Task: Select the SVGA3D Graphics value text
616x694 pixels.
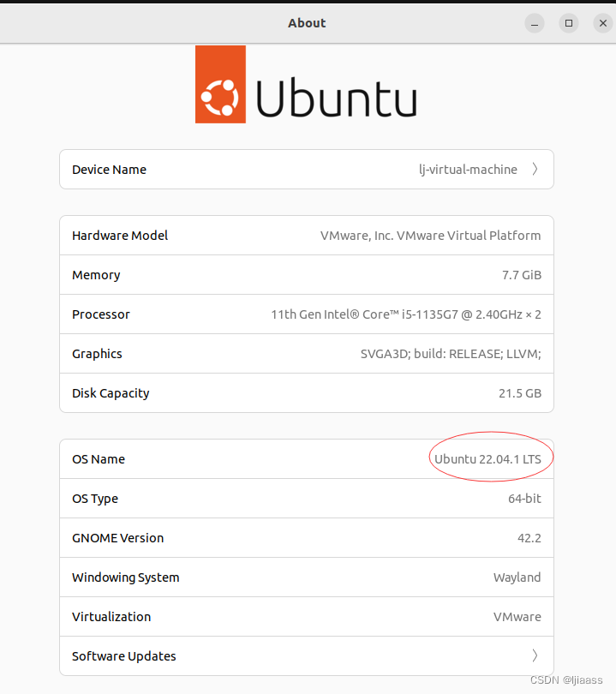Action: pos(451,354)
